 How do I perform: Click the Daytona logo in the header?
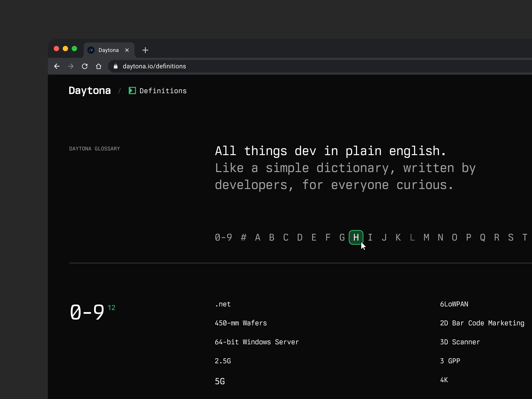pyautogui.click(x=90, y=91)
